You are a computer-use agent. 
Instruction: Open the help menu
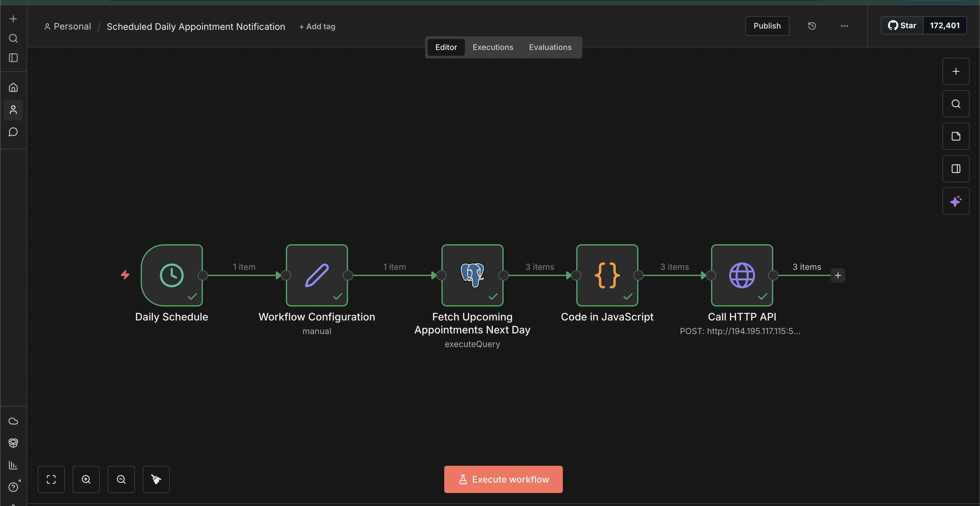click(13, 487)
